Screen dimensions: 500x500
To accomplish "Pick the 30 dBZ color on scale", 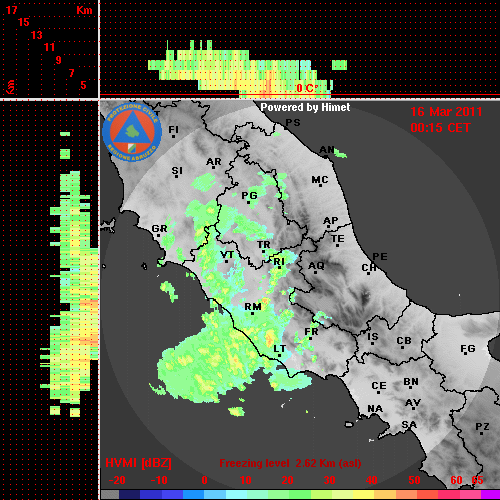I will click(x=329, y=494).
